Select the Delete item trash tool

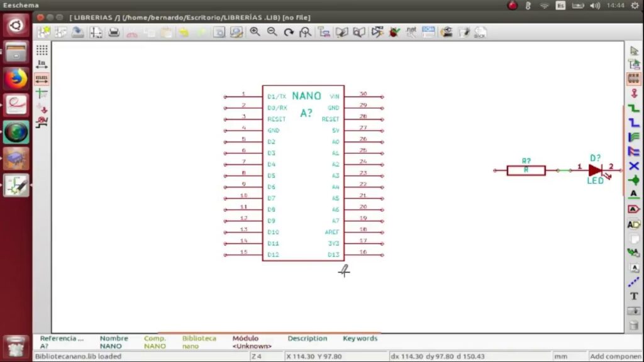pyautogui.click(x=634, y=325)
